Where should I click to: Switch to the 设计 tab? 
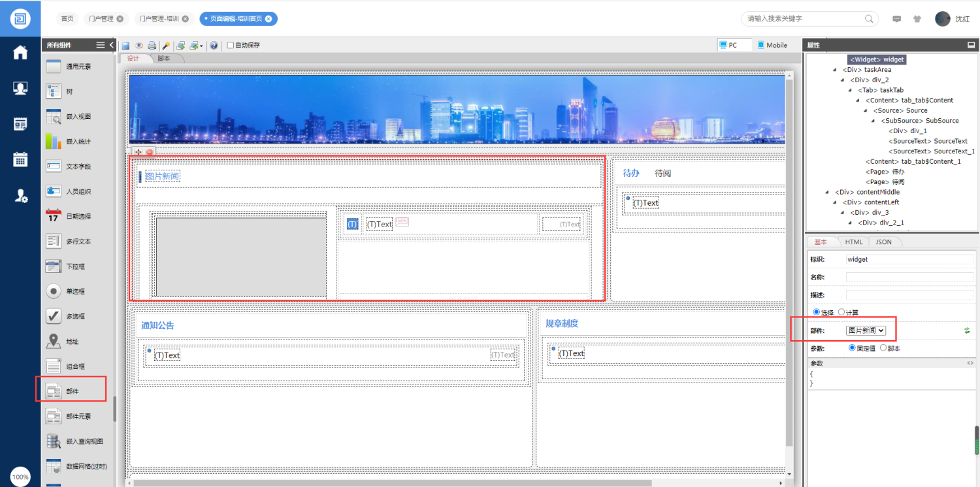click(x=133, y=58)
